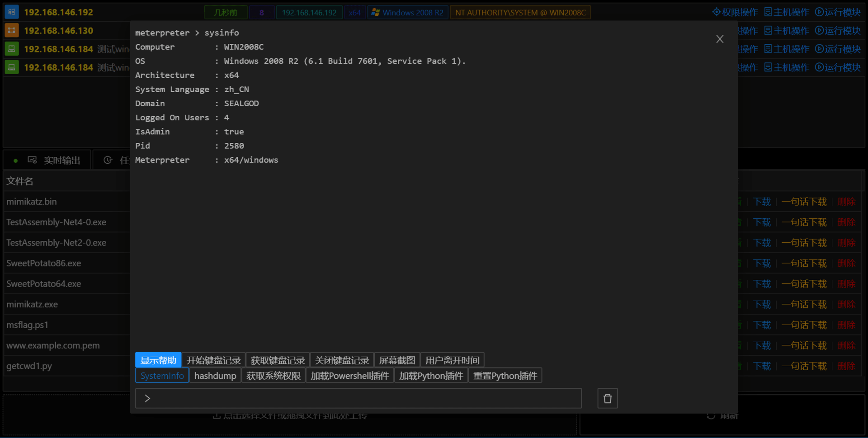Click the x64 tag on the top session
The height and width of the screenshot is (438, 868).
[354, 13]
